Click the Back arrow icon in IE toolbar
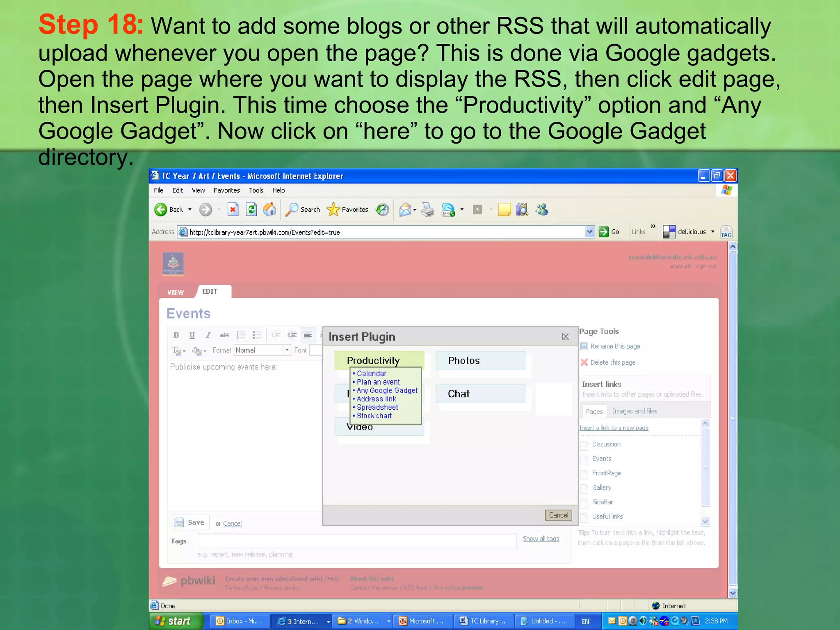840x630 pixels. tap(161, 210)
